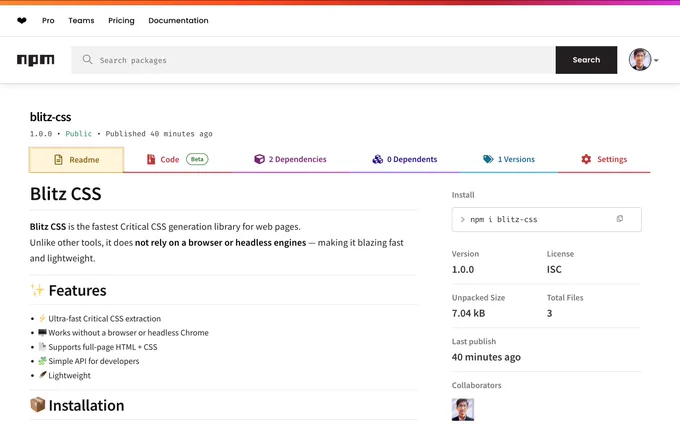The width and height of the screenshot is (680, 425).
Task: Click the search magnifier icon
Action: coord(87,59)
